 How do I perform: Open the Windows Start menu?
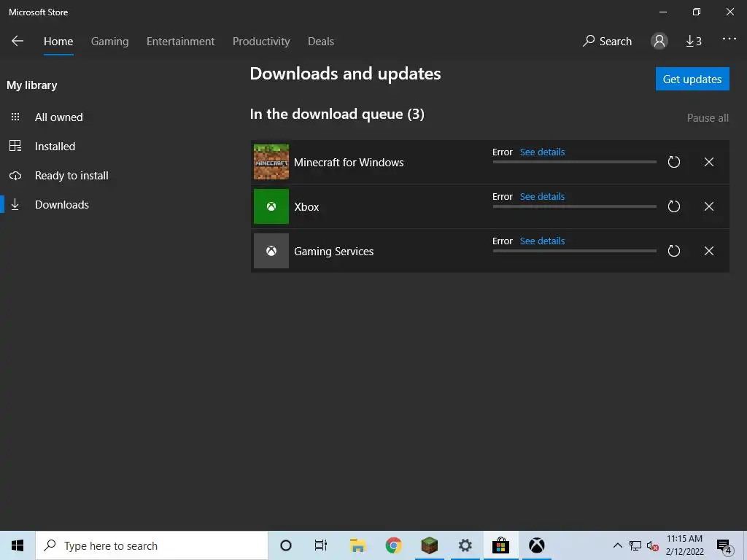point(18,545)
